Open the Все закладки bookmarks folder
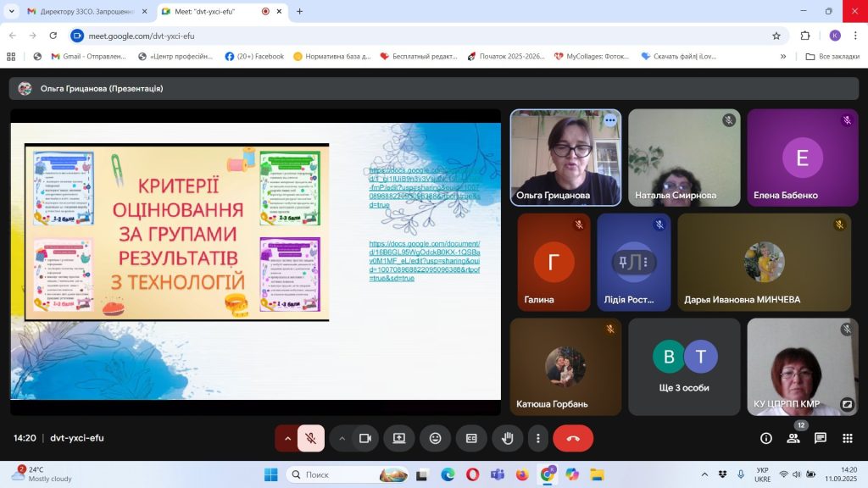868x488 pixels. [x=832, y=57]
